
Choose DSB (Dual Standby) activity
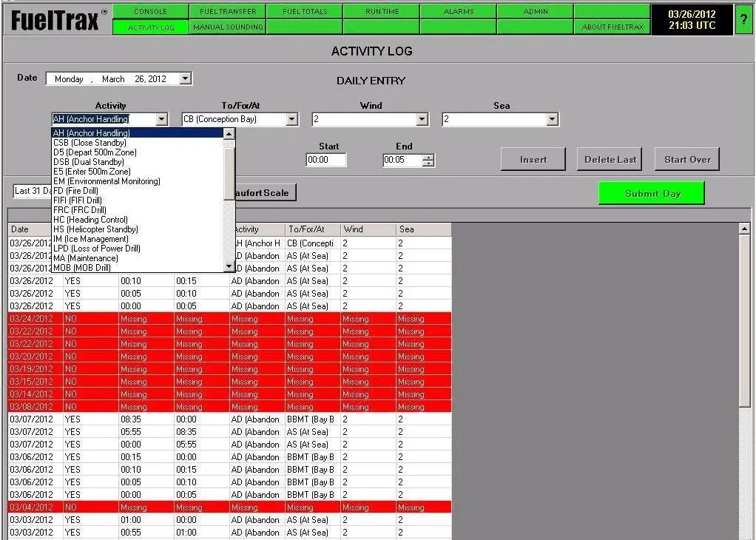point(138,162)
